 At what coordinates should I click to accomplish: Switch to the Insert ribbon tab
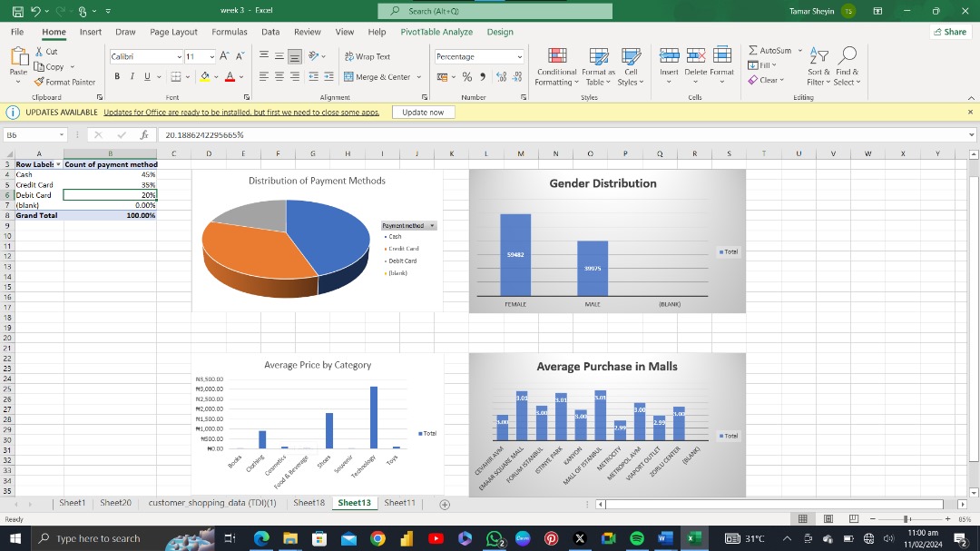click(91, 32)
